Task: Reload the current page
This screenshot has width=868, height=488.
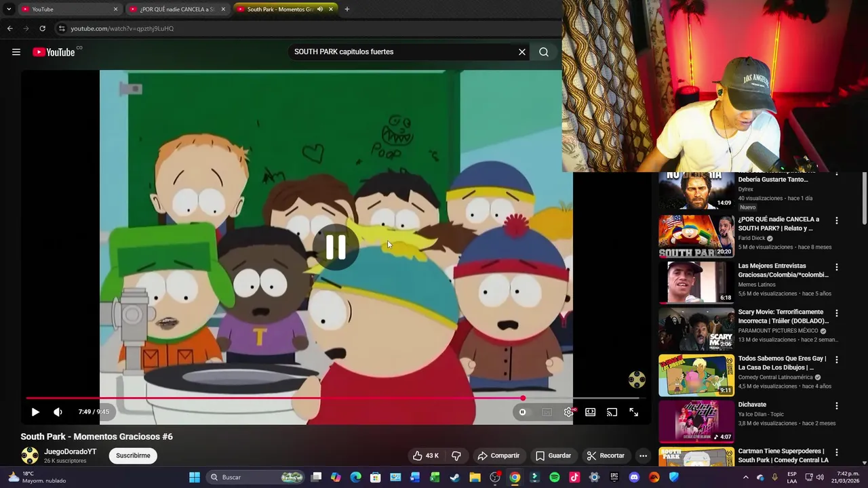Action: point(42,28)
